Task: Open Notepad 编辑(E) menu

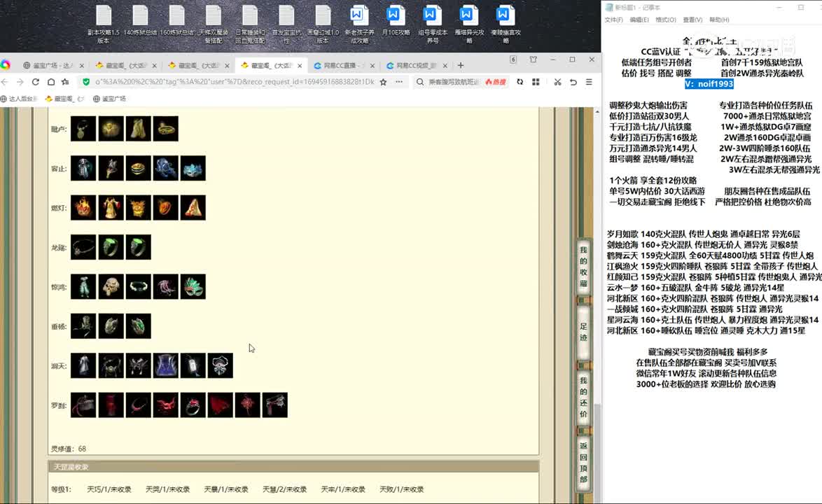Action: click(639, 20)
